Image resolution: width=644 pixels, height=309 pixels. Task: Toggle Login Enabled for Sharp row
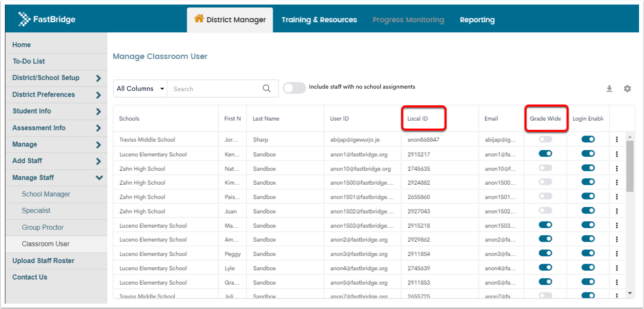tap(588, 139)
